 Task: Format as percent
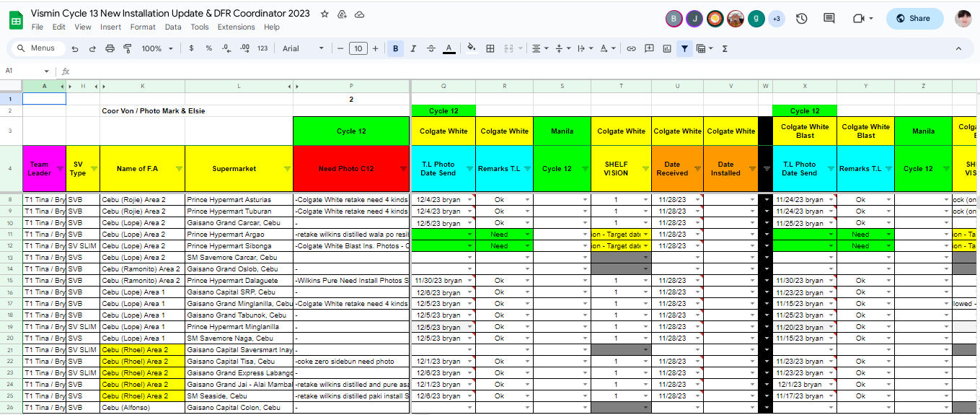pos(208,48)
